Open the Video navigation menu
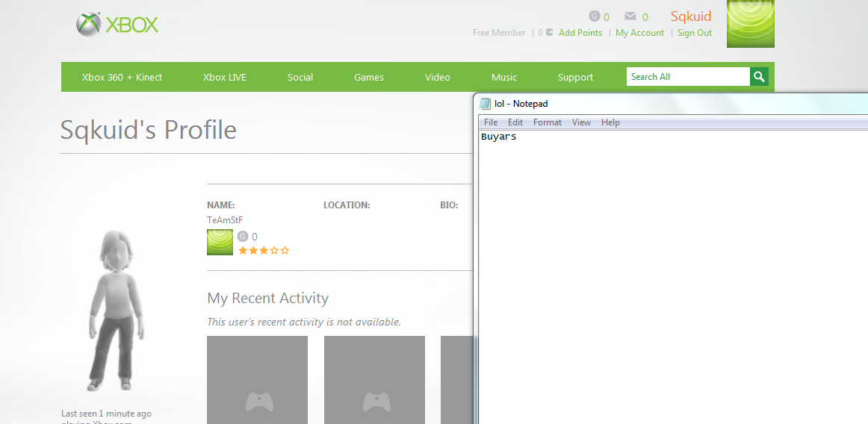 (x=437, y=77)
